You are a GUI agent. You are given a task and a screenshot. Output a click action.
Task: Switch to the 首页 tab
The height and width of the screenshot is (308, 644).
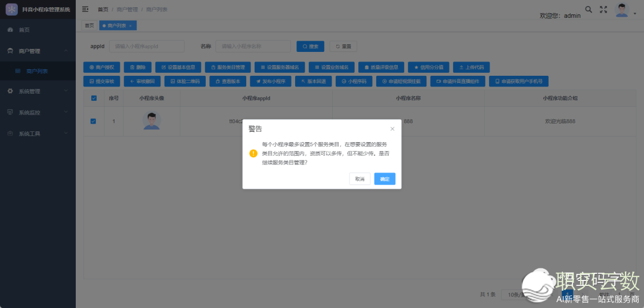89,26
